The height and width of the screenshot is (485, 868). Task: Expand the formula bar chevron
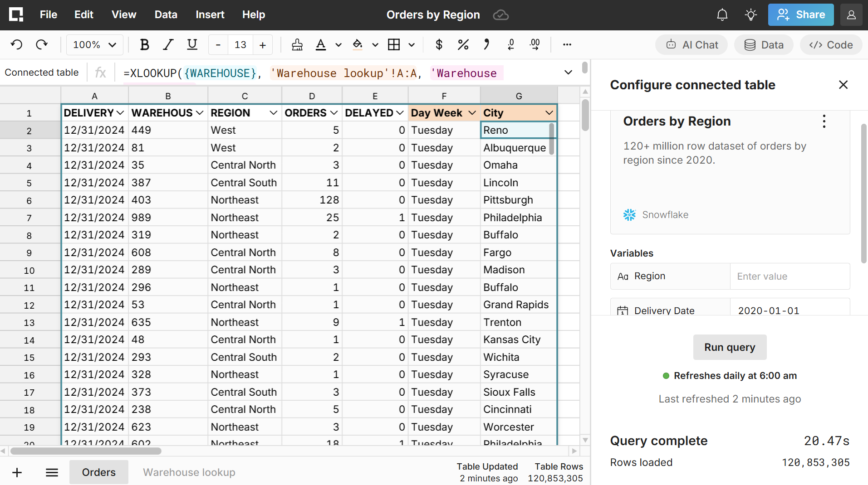tap(568, 73)
